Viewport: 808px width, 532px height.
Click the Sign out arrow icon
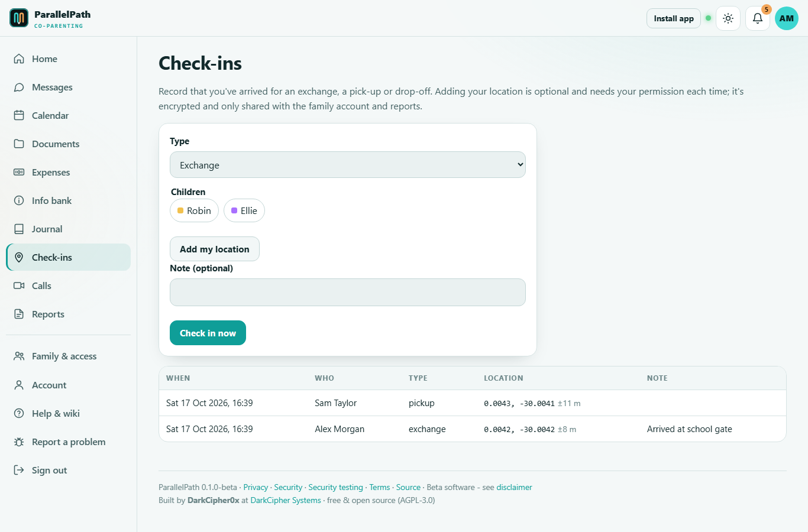(x=19, y=470)
